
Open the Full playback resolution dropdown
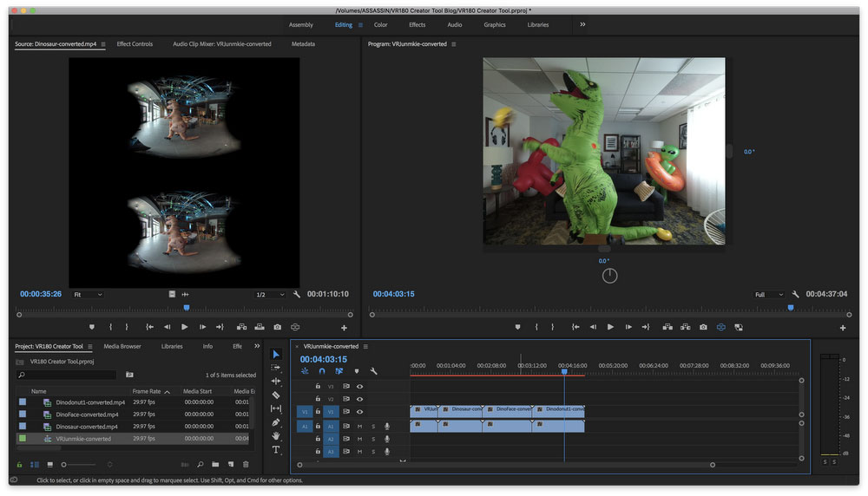768,295
